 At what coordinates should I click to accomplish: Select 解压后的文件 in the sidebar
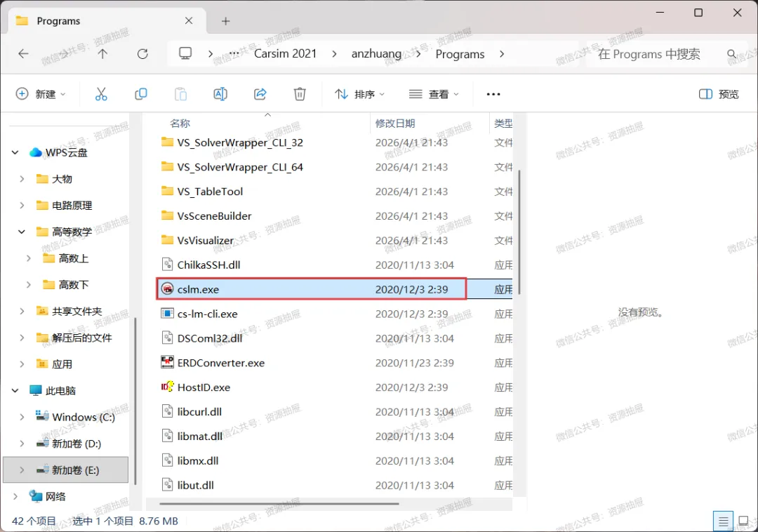(81, 338)
